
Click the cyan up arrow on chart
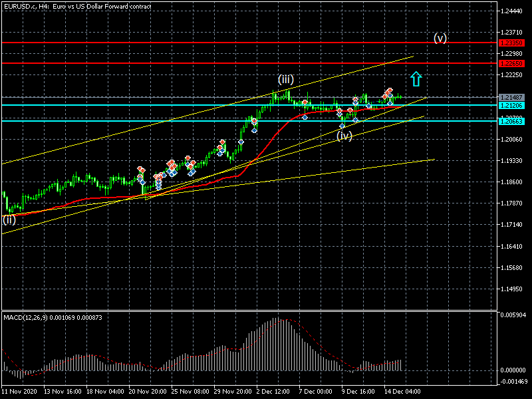[x=416, y=79]
